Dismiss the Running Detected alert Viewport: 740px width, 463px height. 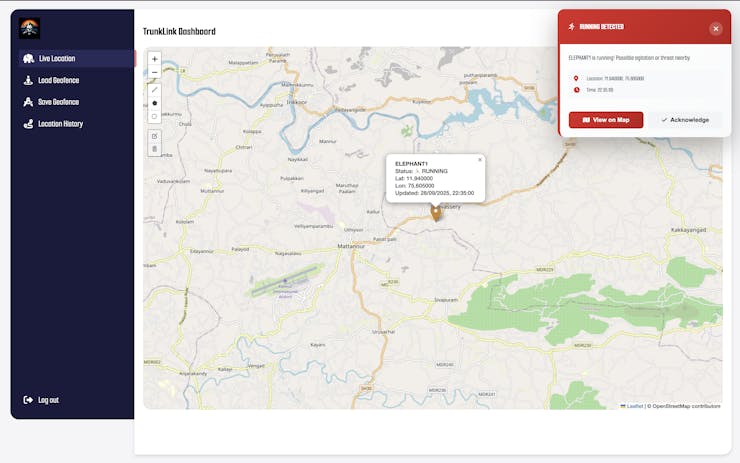coord(716,29)
